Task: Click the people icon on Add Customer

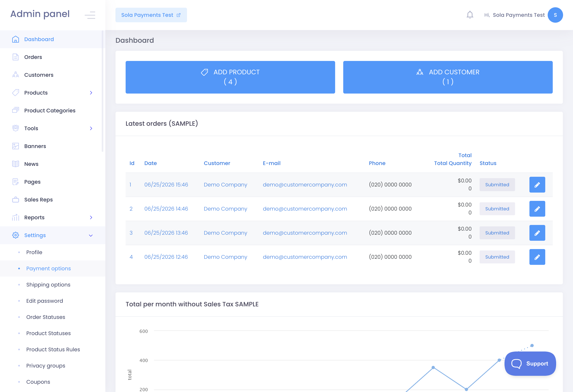Action: (420, 72)
